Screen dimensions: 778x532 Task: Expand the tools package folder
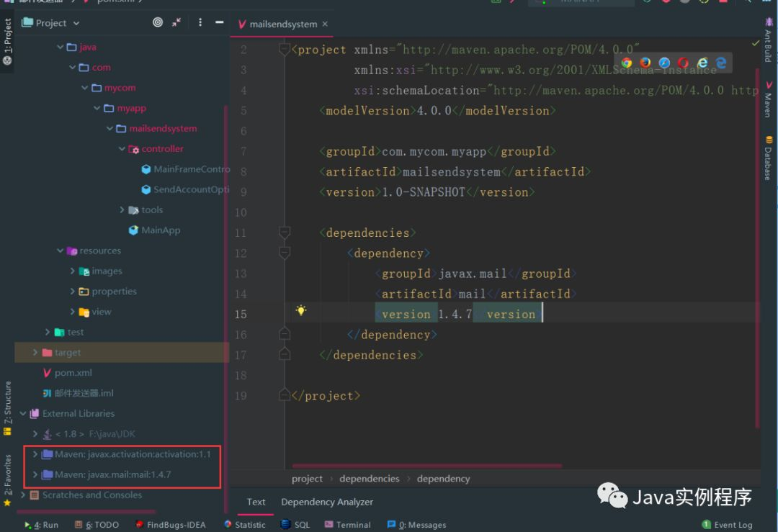[122, 209]
